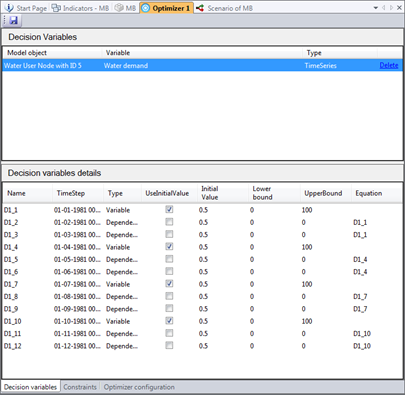
Task: Open the Type cell for D1_7
Action: pos(122,284)
